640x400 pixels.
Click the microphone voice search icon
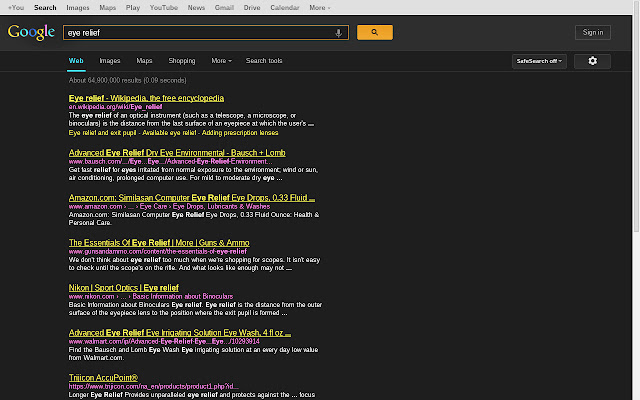338,33
